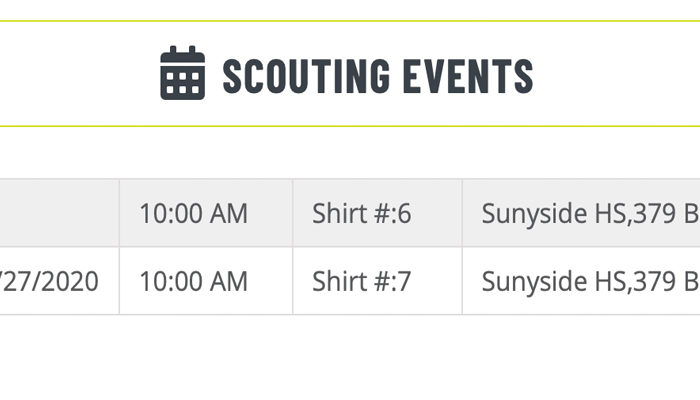
Task: Click the word EVENTS in the heading
Action: click(468, 76)
